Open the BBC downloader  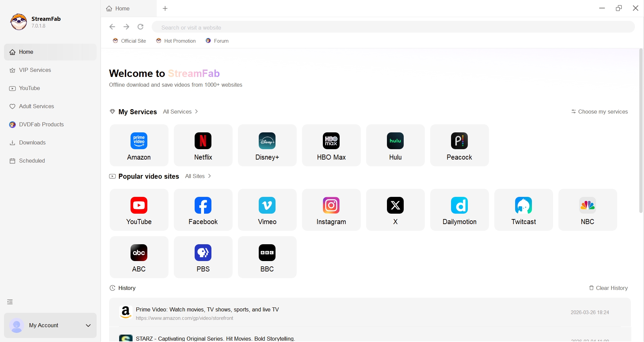click(267, 257)
